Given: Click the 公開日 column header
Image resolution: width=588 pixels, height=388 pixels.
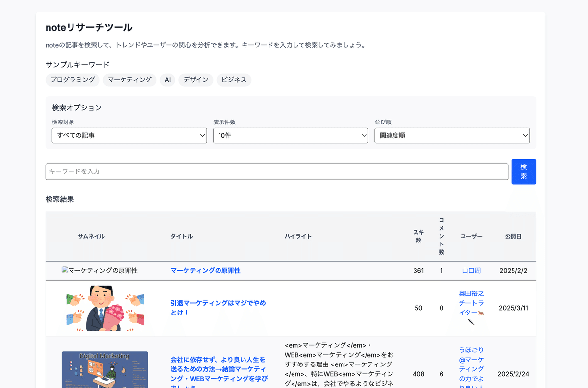Looking at the screenshot, I should [514, 236].
